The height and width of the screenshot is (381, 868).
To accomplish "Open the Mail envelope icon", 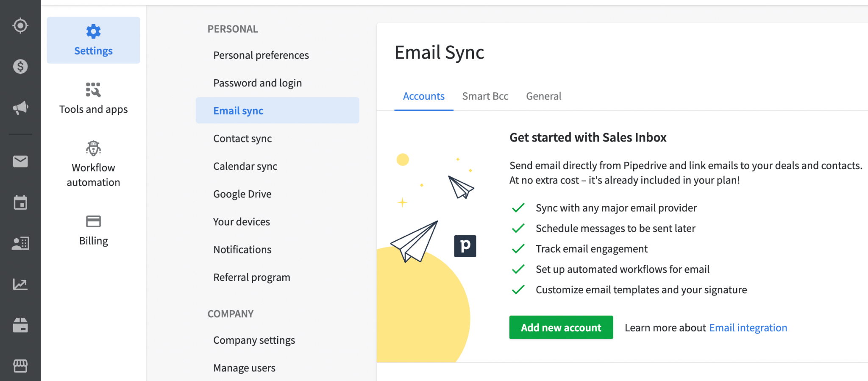I will tap(20, 161).
